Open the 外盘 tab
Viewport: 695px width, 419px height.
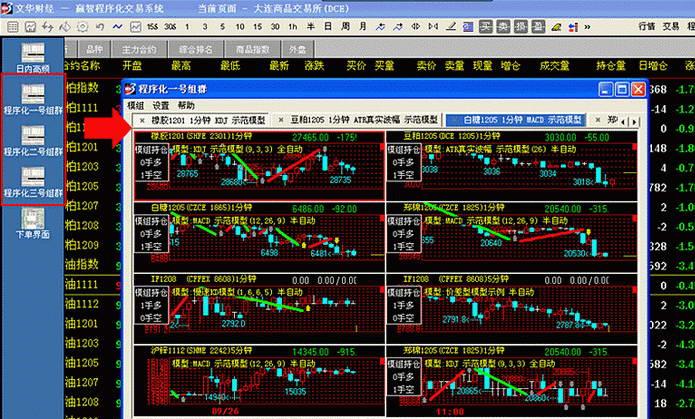coord(297,47)
